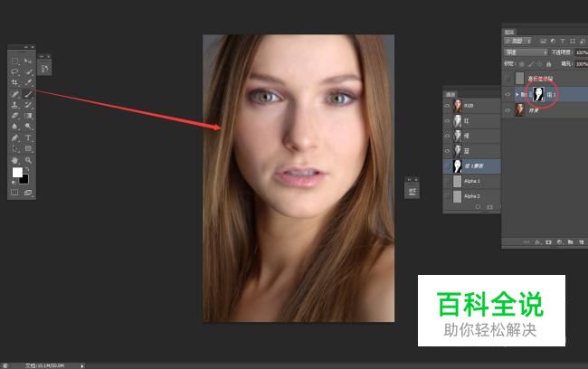Select the Eyedropper tool

click(x=28, y=82)
